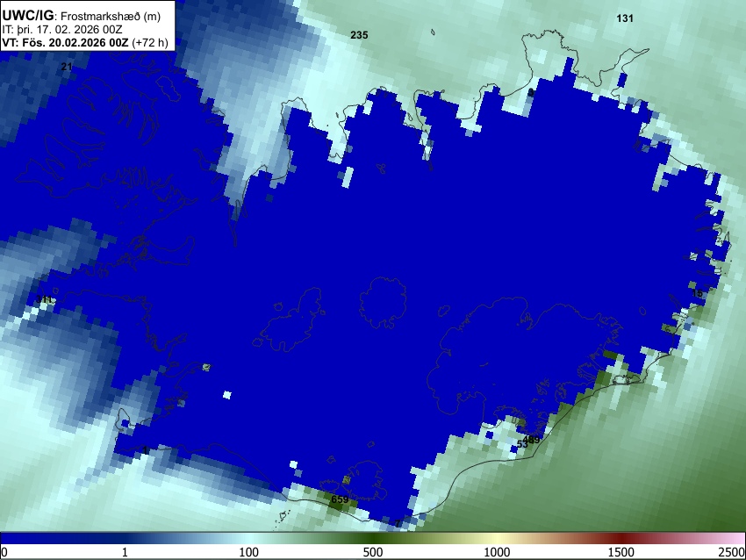Click the legend tick label 0
The height and width of the screenshot is (560, 746).
[4, 552]
